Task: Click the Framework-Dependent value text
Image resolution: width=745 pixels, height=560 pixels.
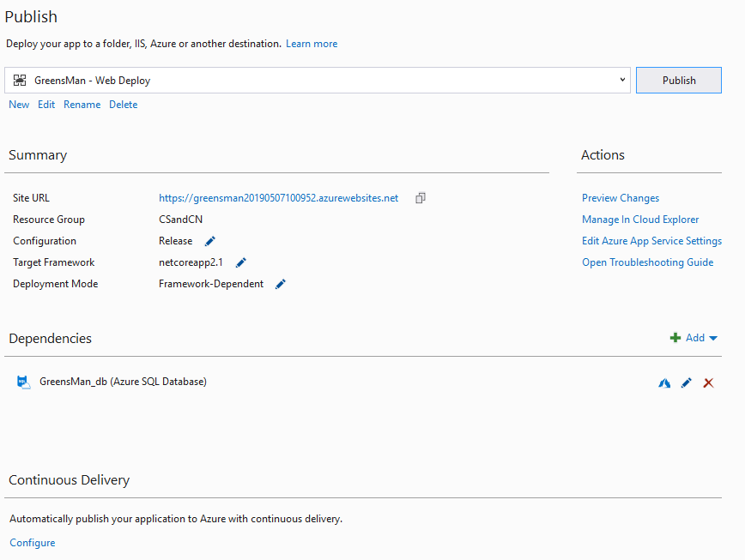Action: coord(211,283)
